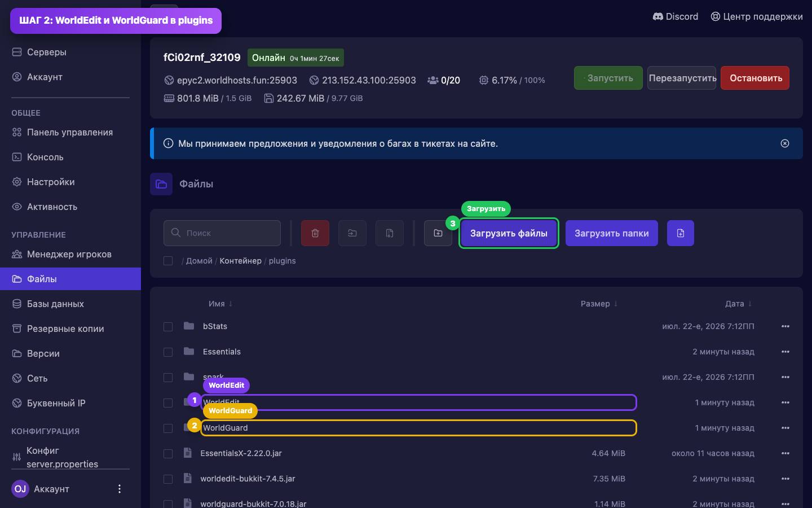Dismiss the info banner with the close icon
Viewport: 812px width, 508px height.
pyautogui.click(x=785, y=143)
